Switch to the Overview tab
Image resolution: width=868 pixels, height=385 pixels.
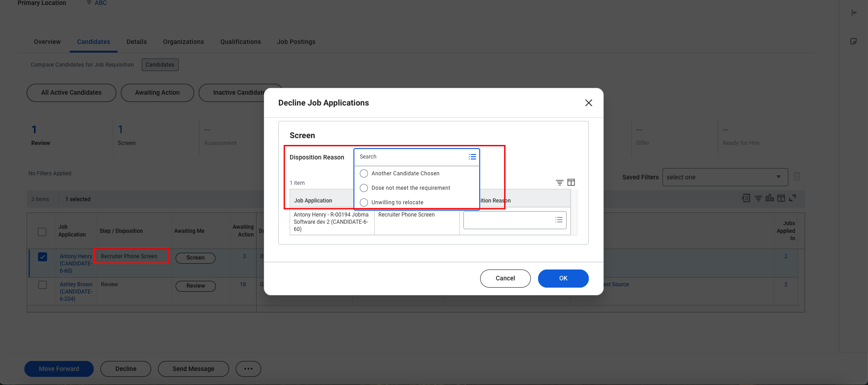click(47, 42)
